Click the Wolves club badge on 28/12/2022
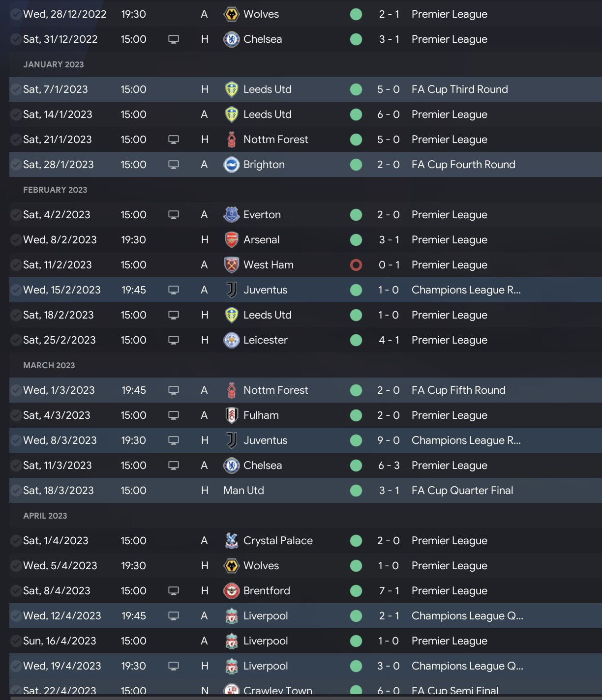The image size is (602, 700). click(x=231, y=14)
